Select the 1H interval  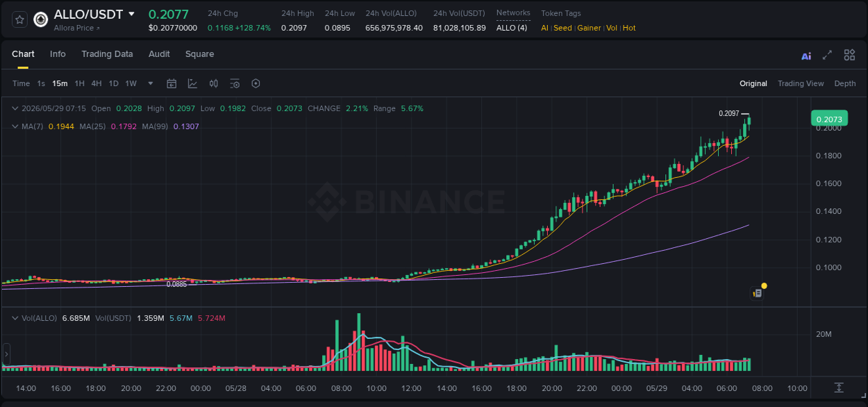click(79, 83)
